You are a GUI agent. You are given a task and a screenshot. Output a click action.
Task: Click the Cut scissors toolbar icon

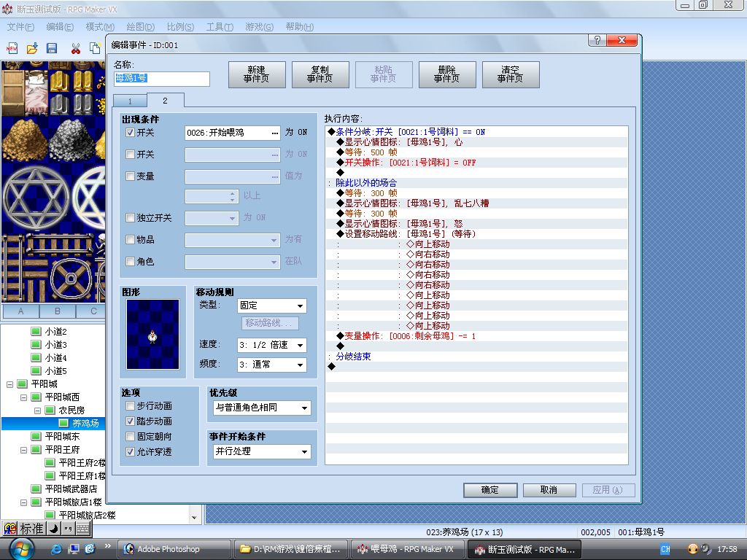[x=75, y=48]
